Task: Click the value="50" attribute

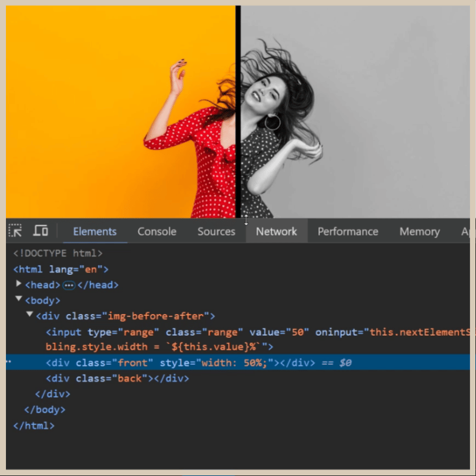Action: pos(279,332)
